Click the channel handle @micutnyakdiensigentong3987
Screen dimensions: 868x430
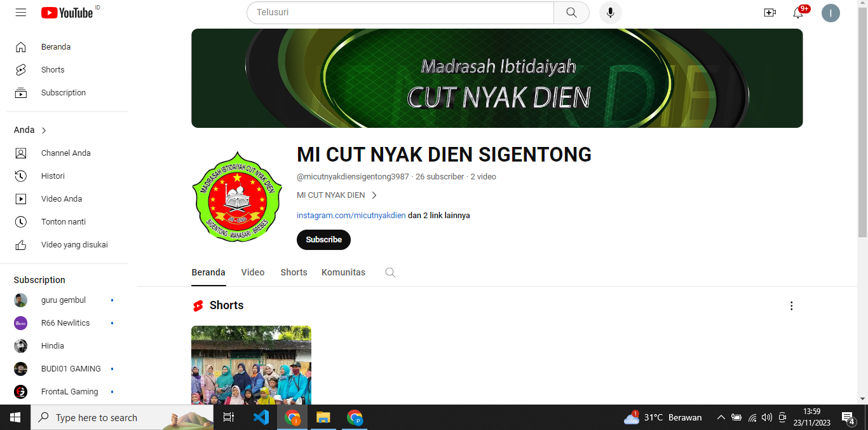tap(353, 177)
